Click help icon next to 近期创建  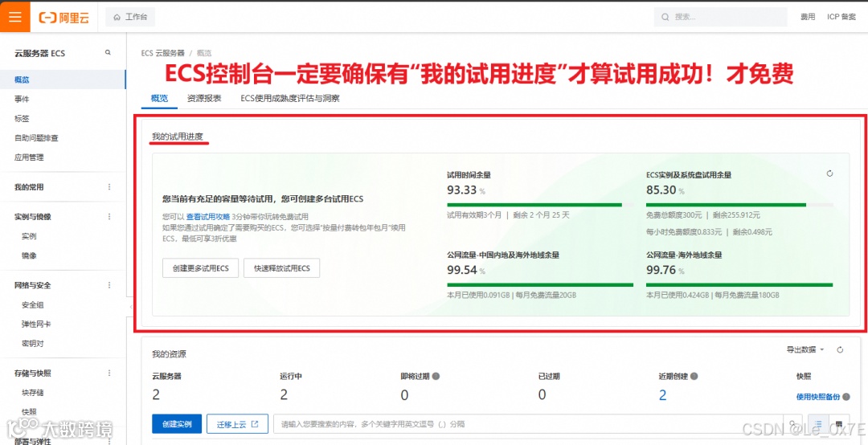click(694, 377)
